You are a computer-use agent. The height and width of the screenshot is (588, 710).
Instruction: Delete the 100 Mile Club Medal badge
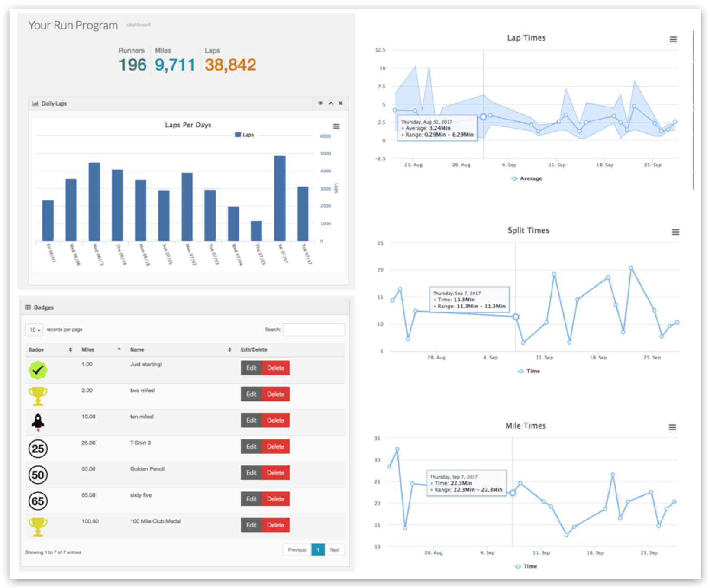(276, 525)
